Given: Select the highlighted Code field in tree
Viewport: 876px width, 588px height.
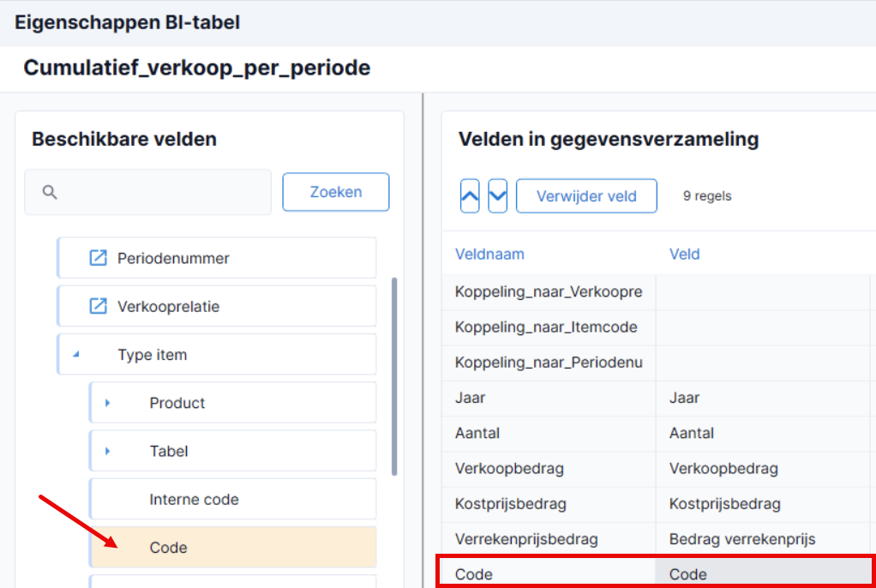Looking at the screenshot, I should point(233,547).
